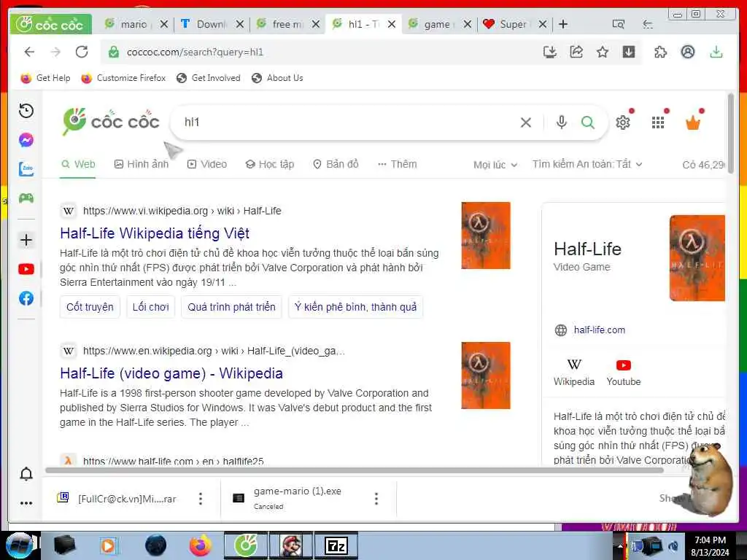Screen dimensions: 747x560
Task: Open options menu for the .rar download
Action: point(201,499)
